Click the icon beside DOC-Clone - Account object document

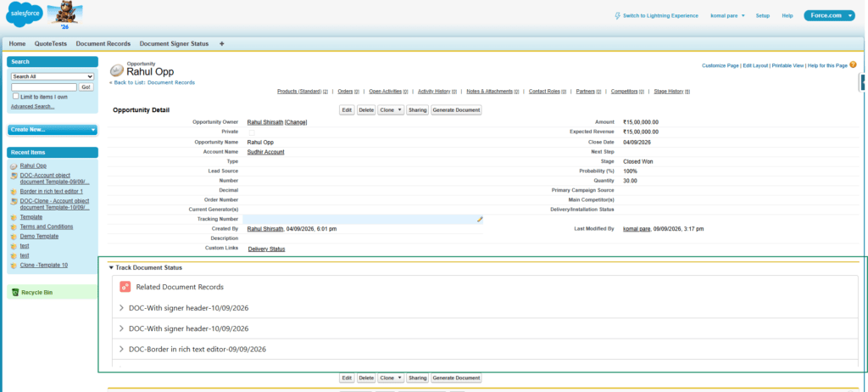[x=14, y=201]
